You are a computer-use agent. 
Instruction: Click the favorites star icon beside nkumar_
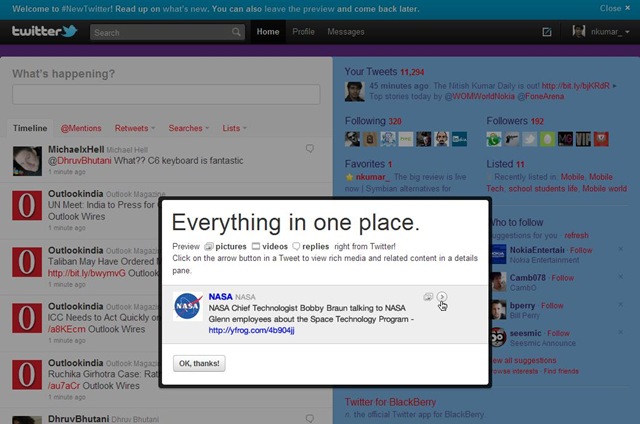[349, 176]
